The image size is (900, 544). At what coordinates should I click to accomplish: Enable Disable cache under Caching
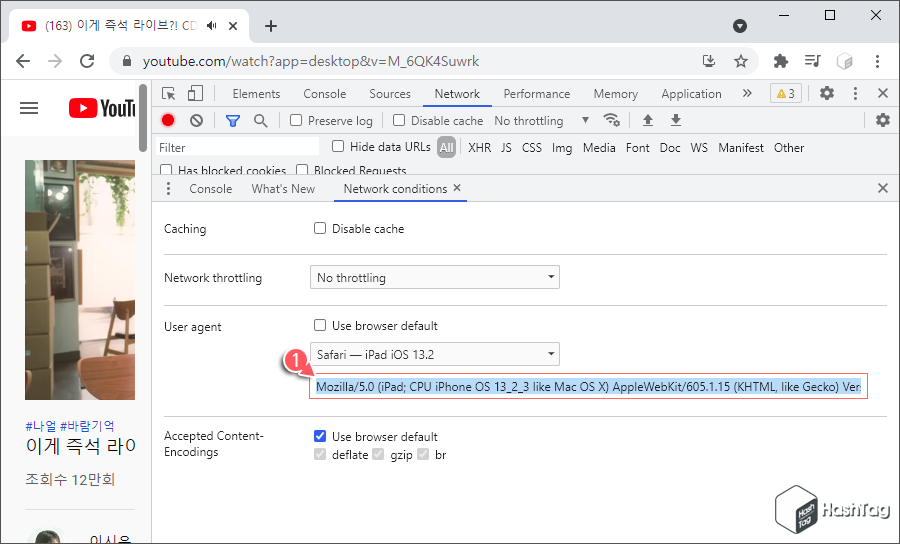point(320,228)
